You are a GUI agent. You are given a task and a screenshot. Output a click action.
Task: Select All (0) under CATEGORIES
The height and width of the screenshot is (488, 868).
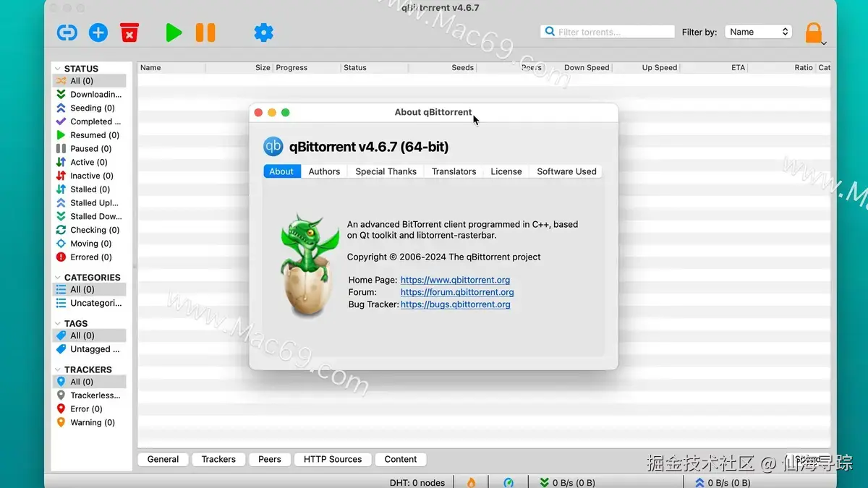click(x=89, y=289)
